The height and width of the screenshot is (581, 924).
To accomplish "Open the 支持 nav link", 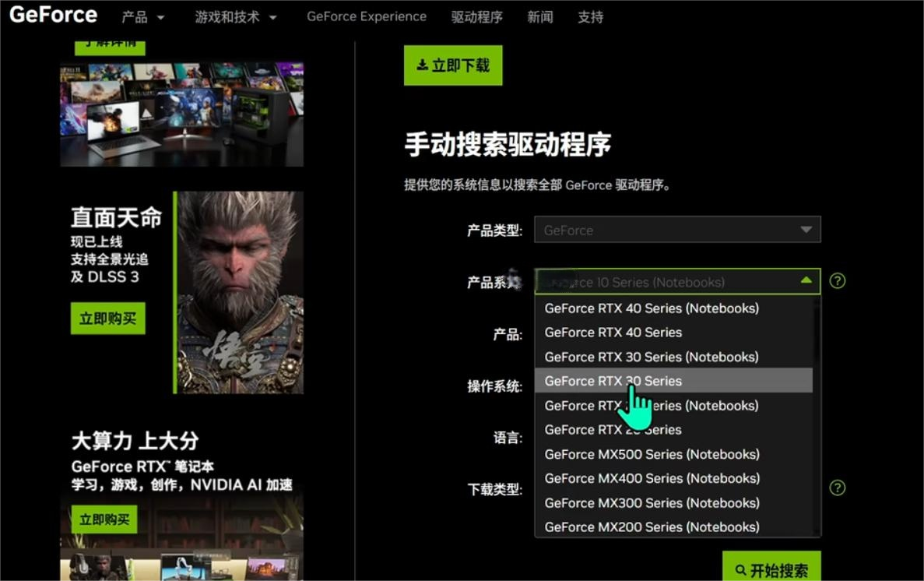I will (x=590, y=17).
